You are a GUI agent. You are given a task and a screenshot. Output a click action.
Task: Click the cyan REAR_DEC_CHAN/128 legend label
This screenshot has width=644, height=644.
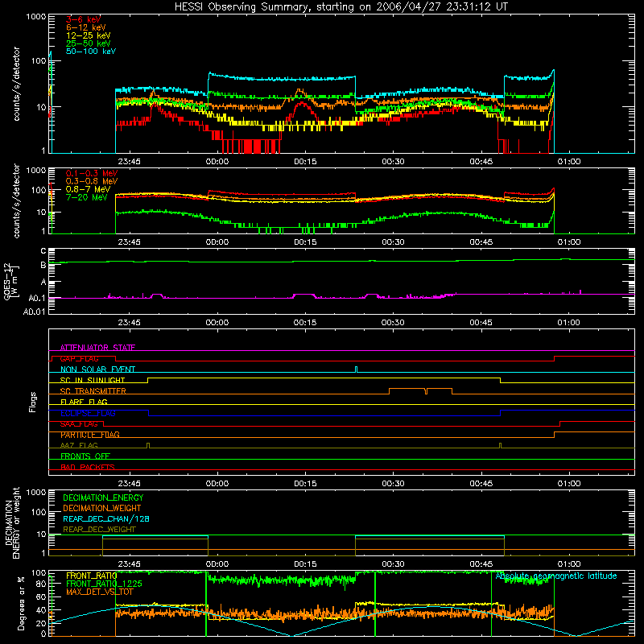coord(106,518)
